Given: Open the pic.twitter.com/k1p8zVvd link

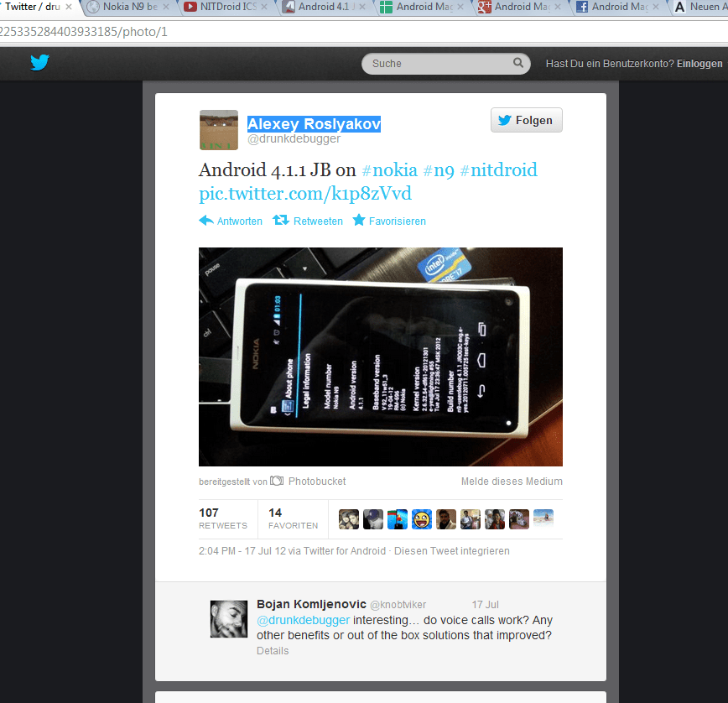Looking at the screenshot, I should coord(305,194).
